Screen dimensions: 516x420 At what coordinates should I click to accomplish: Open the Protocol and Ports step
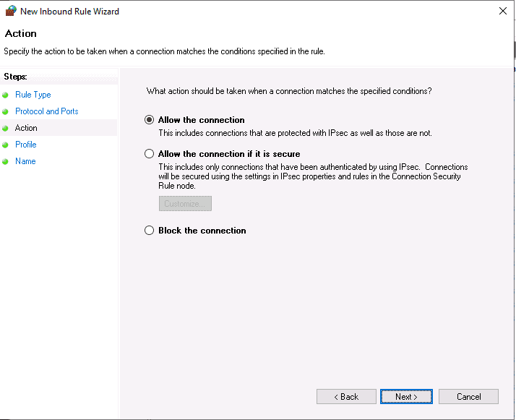[x=47, y=111]
